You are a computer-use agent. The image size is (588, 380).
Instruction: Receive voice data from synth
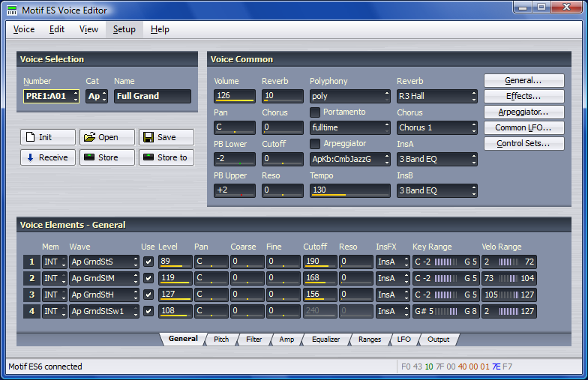(48, 157)
